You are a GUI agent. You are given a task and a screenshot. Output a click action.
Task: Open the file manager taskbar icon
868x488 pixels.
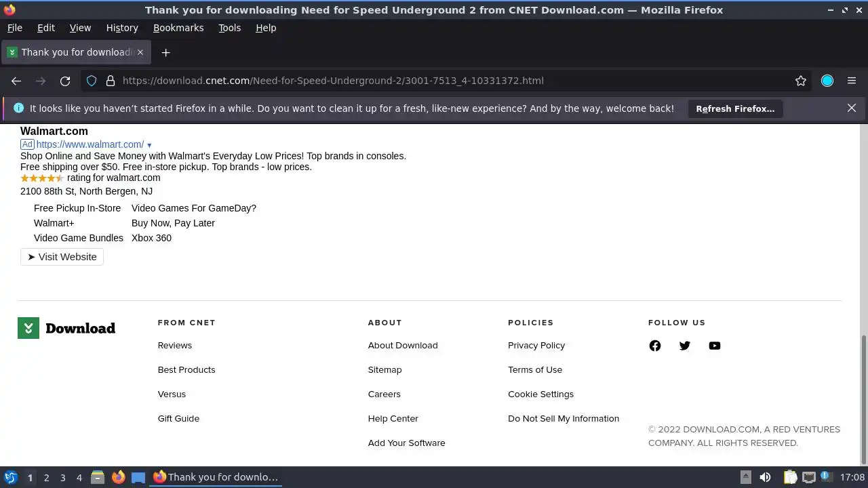98,477
